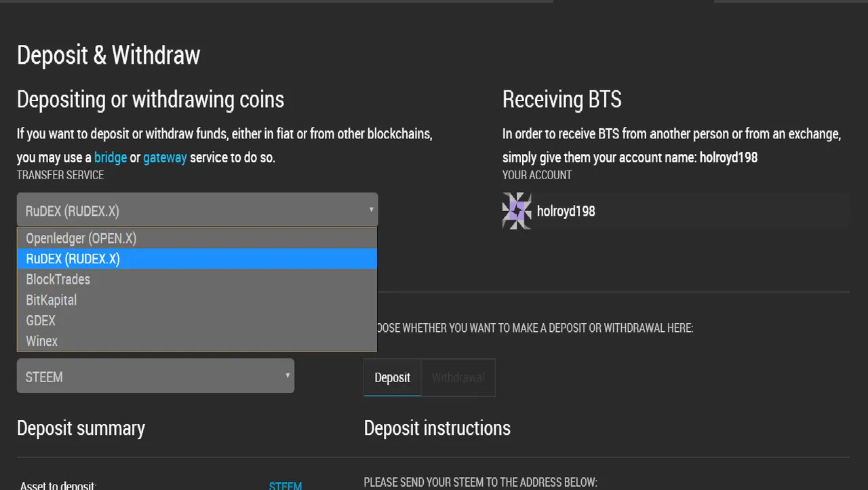Image resolution: width=868 pixels, height=490 pixels.
Task: Select the GDEX gateway option
Action: pos(197,320)
